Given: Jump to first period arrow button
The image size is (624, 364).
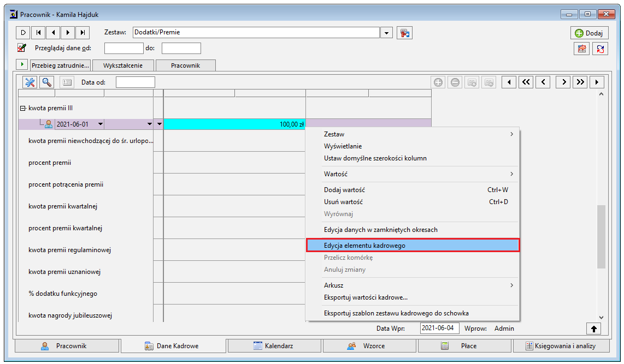Looking at the screenshot, I should (509, 82).
